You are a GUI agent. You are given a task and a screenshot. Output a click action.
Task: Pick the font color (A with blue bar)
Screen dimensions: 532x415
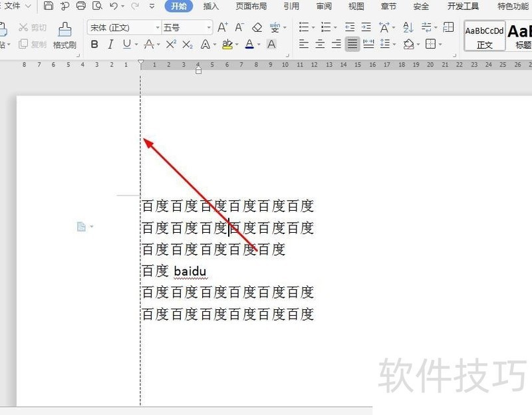click(x=249, y=44)
